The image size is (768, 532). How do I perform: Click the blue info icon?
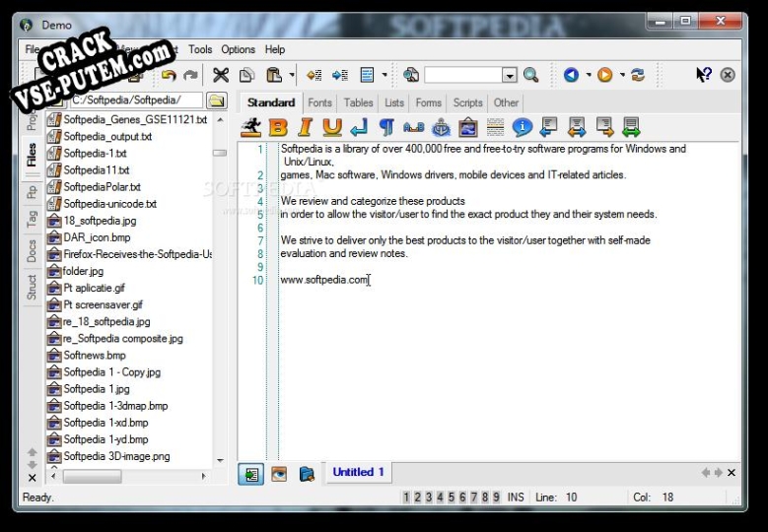tap(522, 127)
